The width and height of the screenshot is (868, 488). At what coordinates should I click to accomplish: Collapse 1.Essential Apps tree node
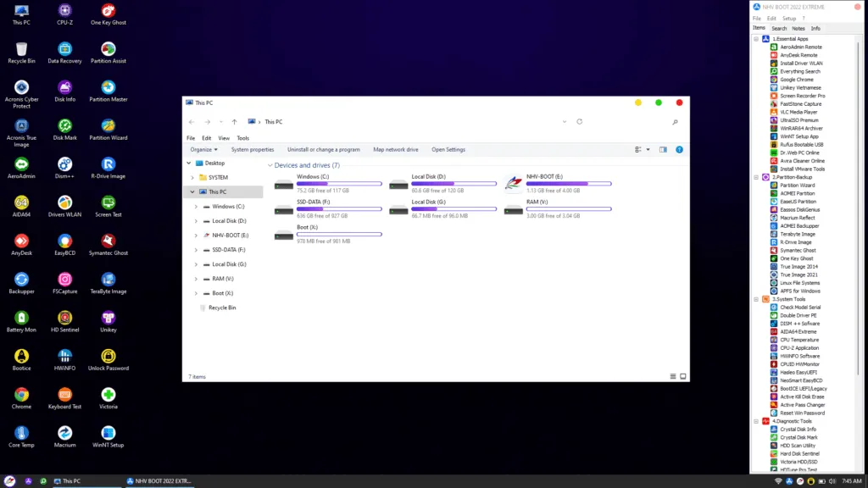click(755, 39)
